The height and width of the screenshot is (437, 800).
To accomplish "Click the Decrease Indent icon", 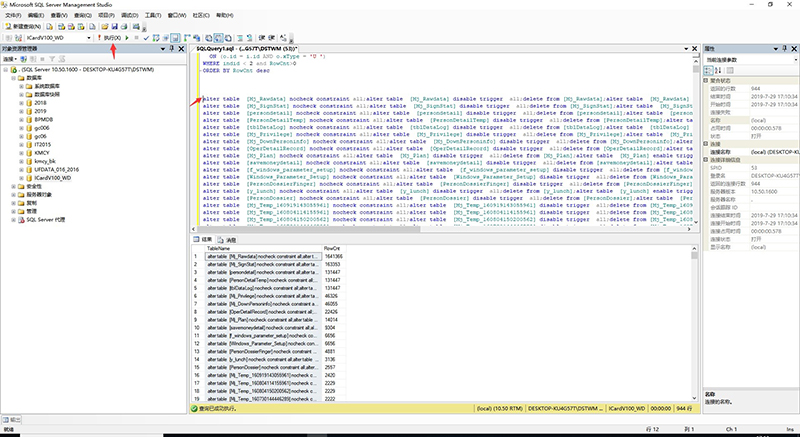I will pos(261,38).
